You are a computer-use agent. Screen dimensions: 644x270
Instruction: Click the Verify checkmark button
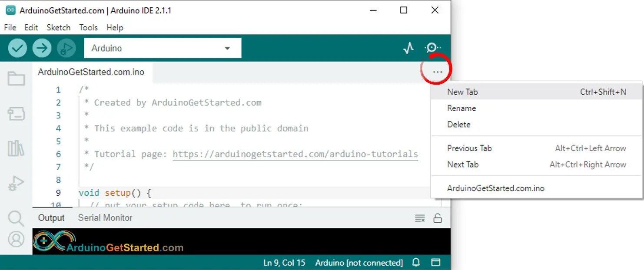coord(17,48)
